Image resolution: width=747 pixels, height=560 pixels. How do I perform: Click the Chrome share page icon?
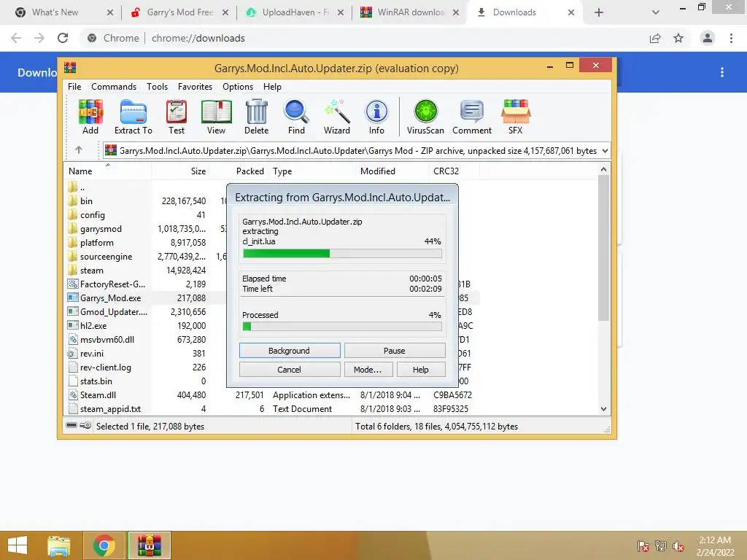[655, 38]
